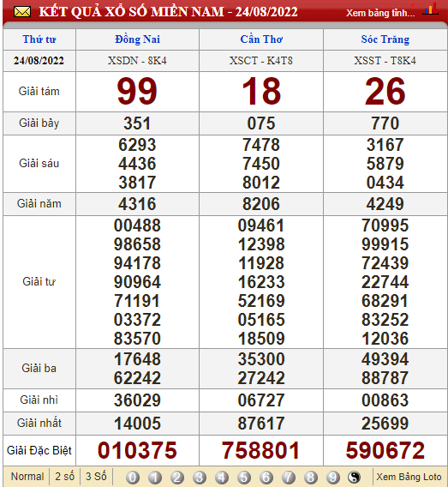448x487 pixels.
Task: Select fourth prize number 52169
Action: tap(261, 301)
